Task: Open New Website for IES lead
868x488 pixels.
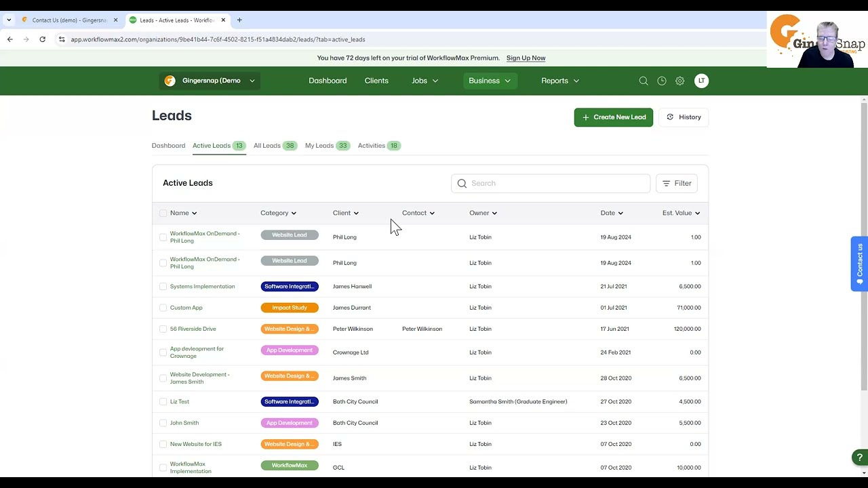Action: (195, 444)
